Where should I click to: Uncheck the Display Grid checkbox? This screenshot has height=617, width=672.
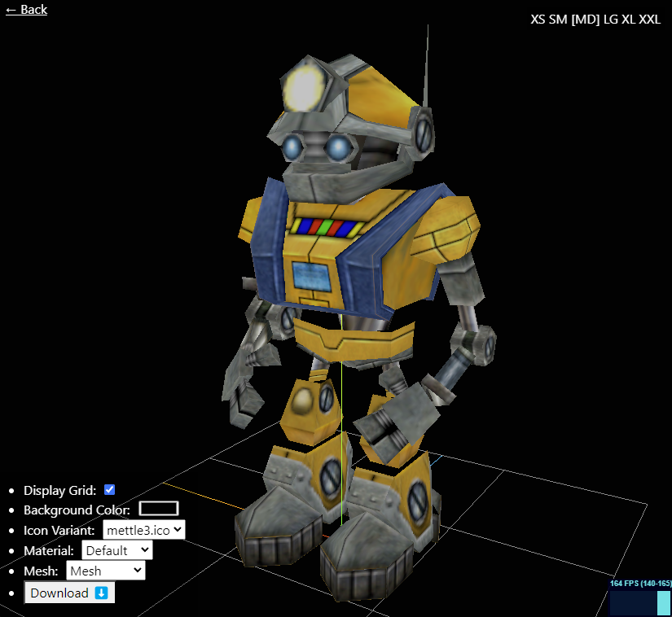[110, 489]
